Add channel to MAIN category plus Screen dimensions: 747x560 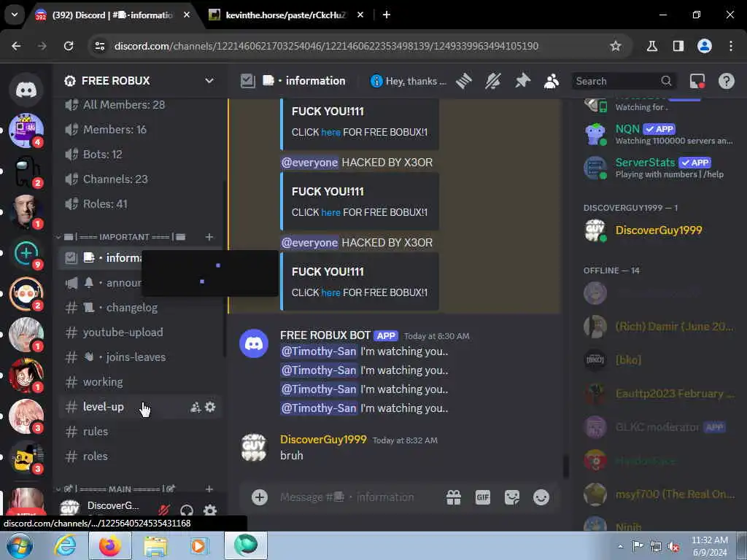coord(209,489)
